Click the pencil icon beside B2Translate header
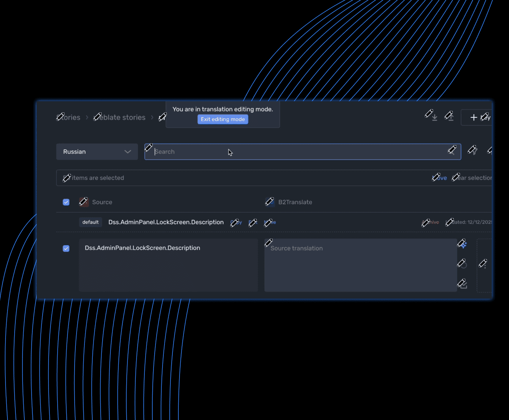Image resolution: width=509 pixels, height=420 pixels. point(270,202)
